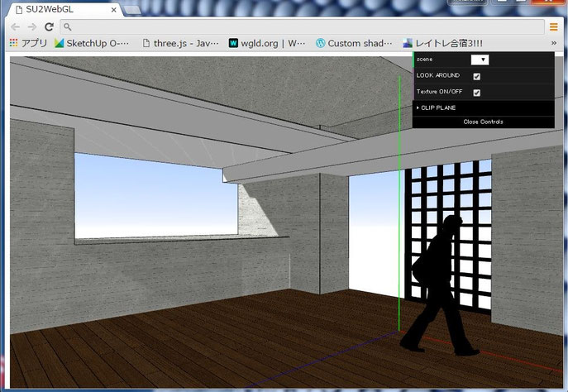Screen dimensions: 568x392
Task: Open the three.js bookmark
Action: 181,44
